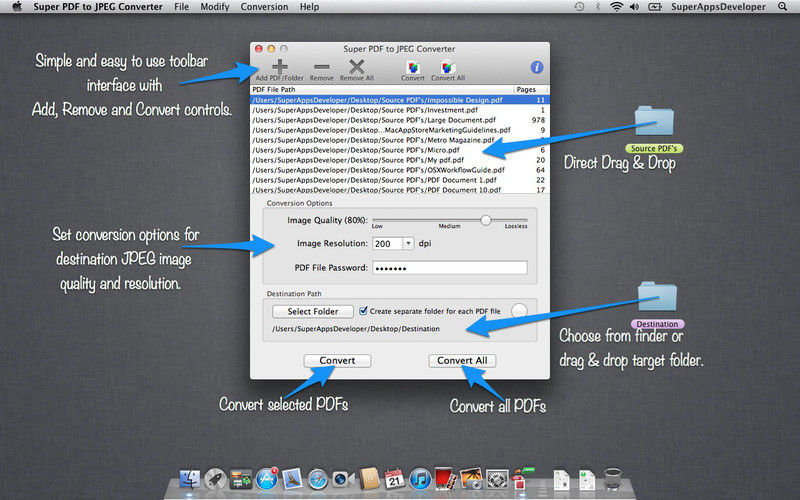Image resolution: width=800 pixels, height=500 pixels.
Task: Open Address Book in the Dock
Action: point(369,479)
